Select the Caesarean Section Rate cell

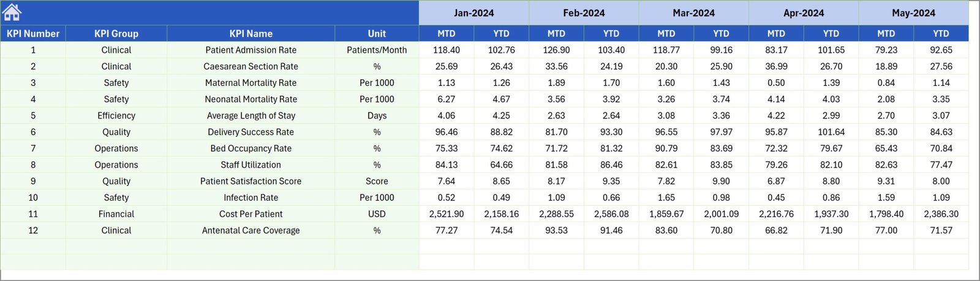click(x=251, y=66)
